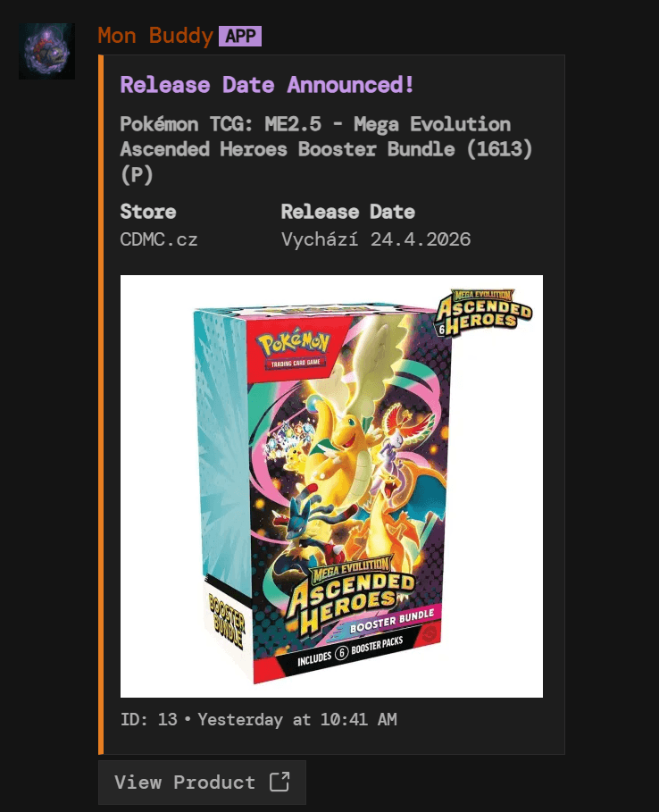Click the Store field heading

coord(148,212)
